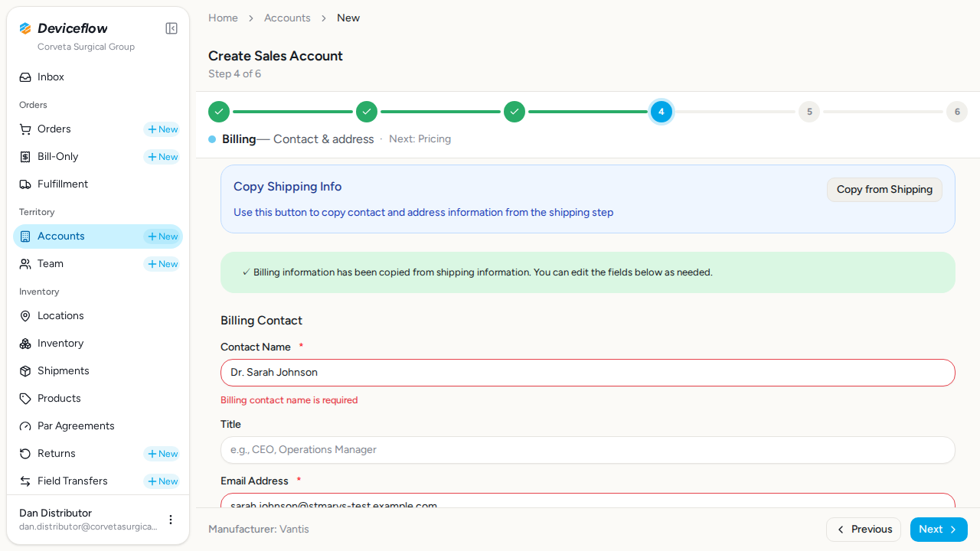Click the Locations pin icon
Viewport: 980px width, 551px height.
(x=25, y=316)
